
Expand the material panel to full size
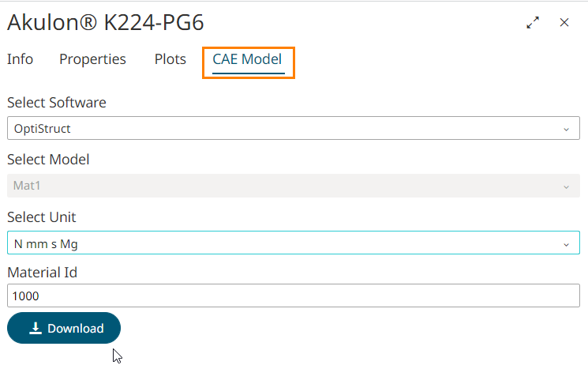point(533,23)
